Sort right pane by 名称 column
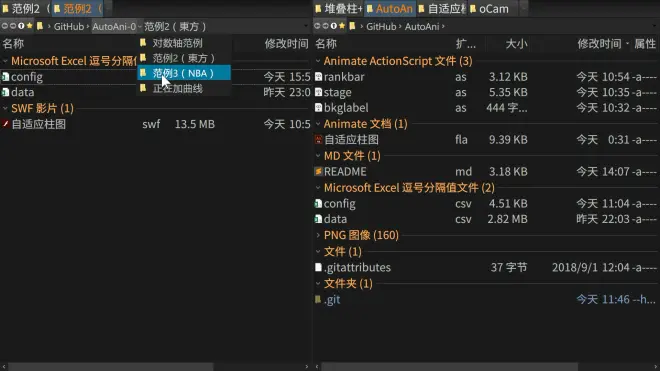The height and width of the screenshot is (371, 660). pos(326,43)
